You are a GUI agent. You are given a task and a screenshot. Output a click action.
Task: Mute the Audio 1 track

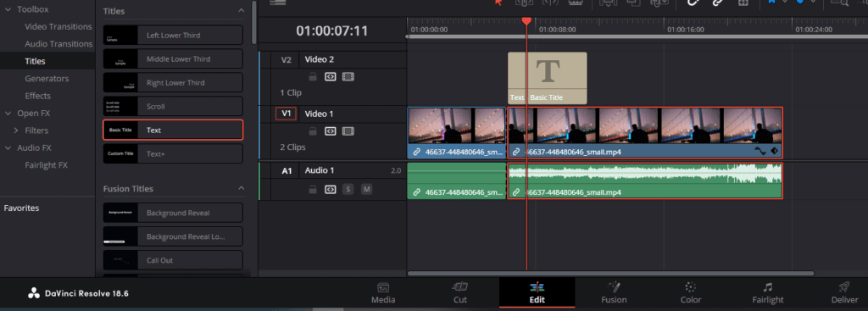(366, 189)
